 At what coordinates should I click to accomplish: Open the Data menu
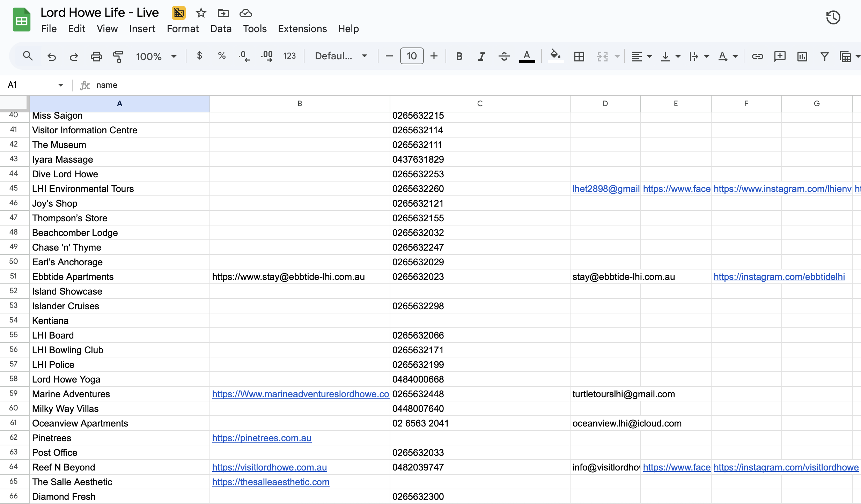click(x=221, y=29)
